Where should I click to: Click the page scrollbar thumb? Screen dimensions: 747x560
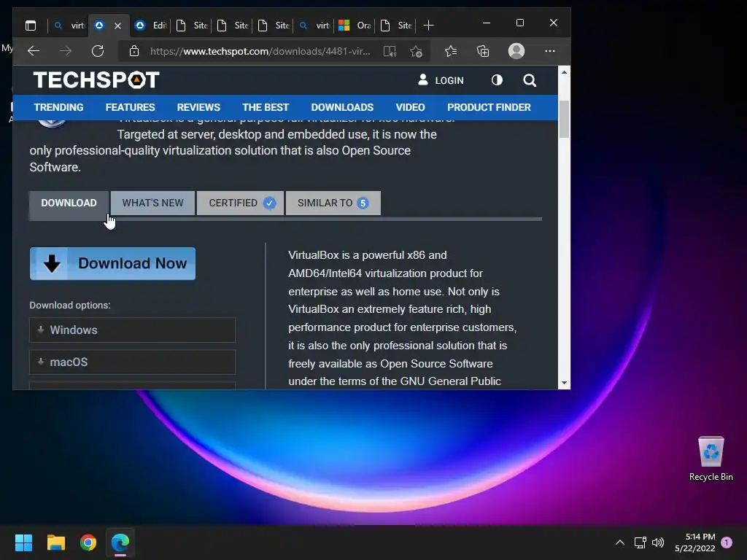tap(564, 119)
